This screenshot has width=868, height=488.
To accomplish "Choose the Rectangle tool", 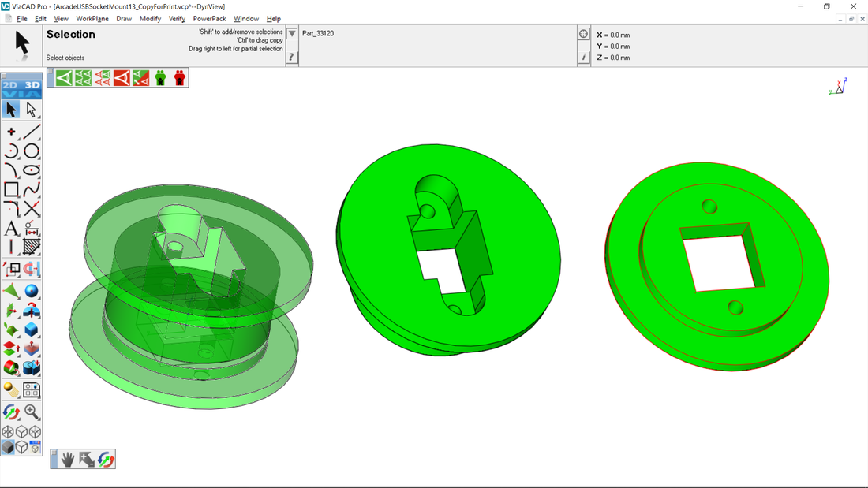I will [11, 190].
